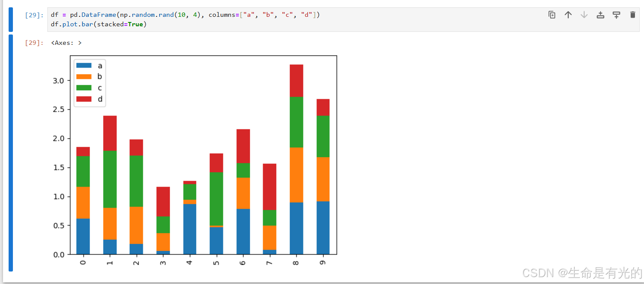Viewport: 644px width, 284px height.
Task: Click the code cell input area
Action: pos(343,20)
